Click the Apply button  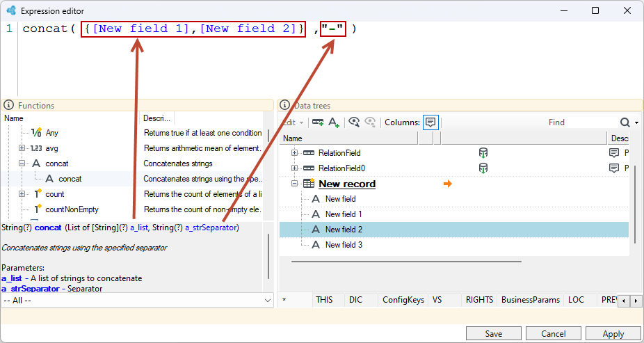(613, 334)
